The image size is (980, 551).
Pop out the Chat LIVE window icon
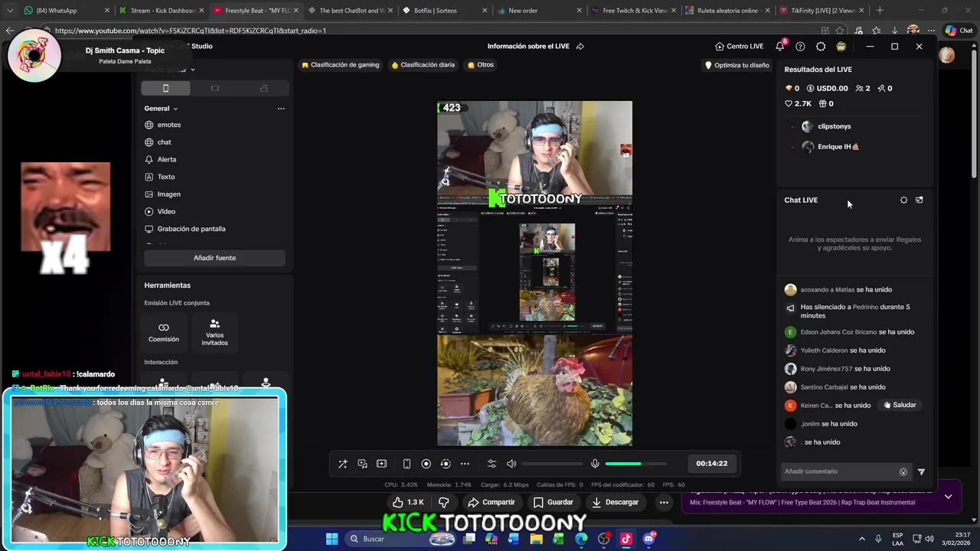(920, 201)
